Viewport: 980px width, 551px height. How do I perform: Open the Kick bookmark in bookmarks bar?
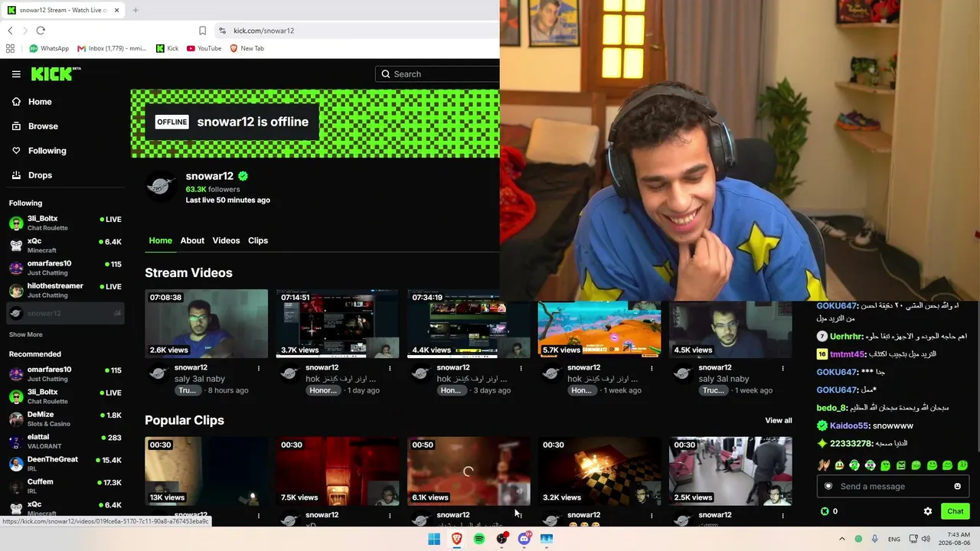click(x=167, y=48)
